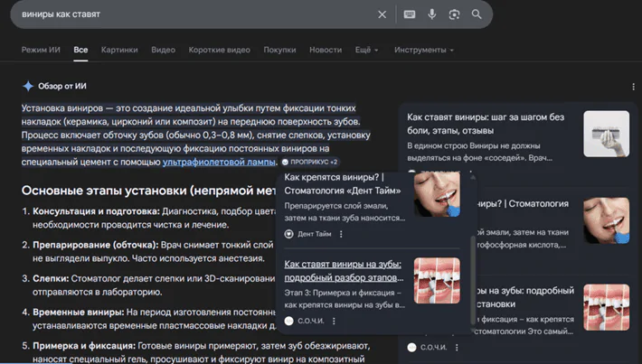Open the Как крепятся виниры thumbnail image
The width and height of the screenshot is (642, 364).
point(437,194)
